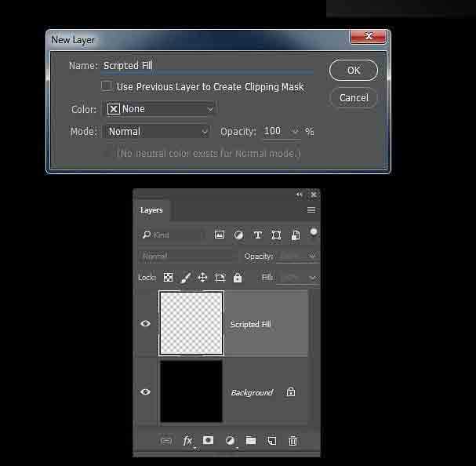Open the Layers panel menu
This screenshot has width=476, height=466.
(311, 210)
